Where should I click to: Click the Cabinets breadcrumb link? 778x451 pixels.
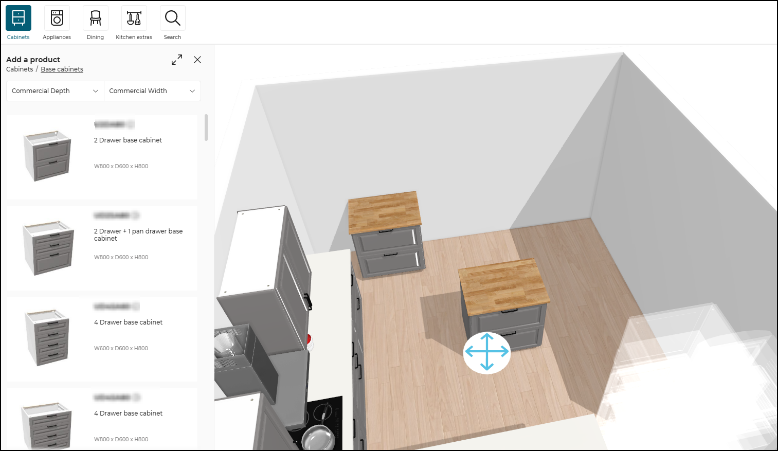(x=20, y=70)
